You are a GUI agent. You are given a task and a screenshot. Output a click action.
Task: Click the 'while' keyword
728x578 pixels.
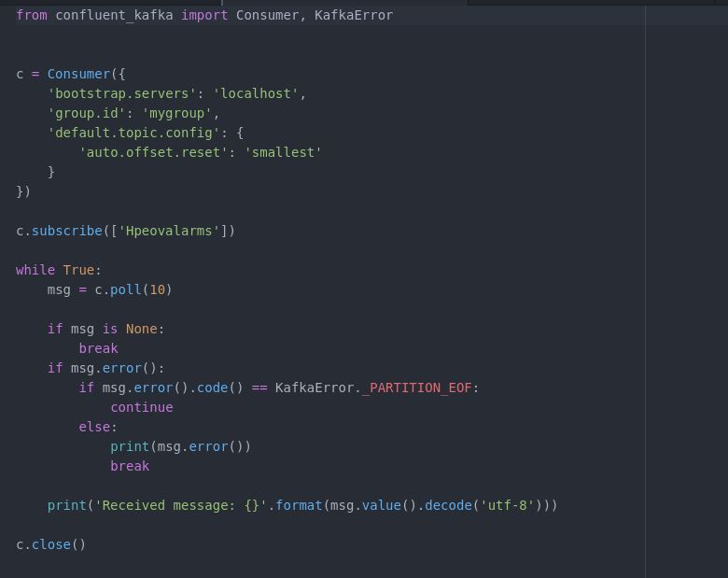(x=35, y=270)
